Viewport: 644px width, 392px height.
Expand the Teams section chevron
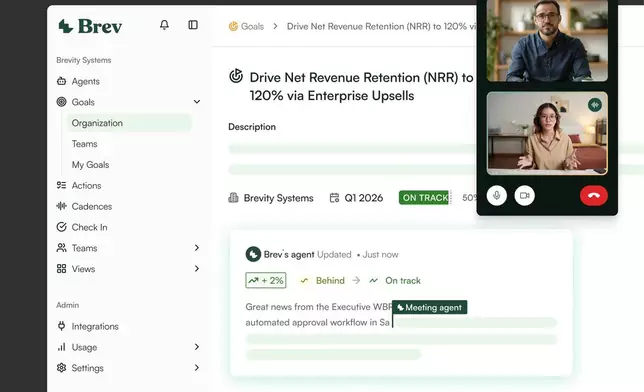[197, 248]
